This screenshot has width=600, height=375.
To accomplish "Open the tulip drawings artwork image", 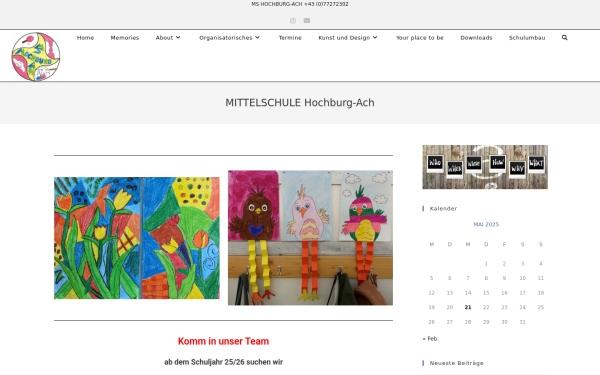I will pos(137,238).
